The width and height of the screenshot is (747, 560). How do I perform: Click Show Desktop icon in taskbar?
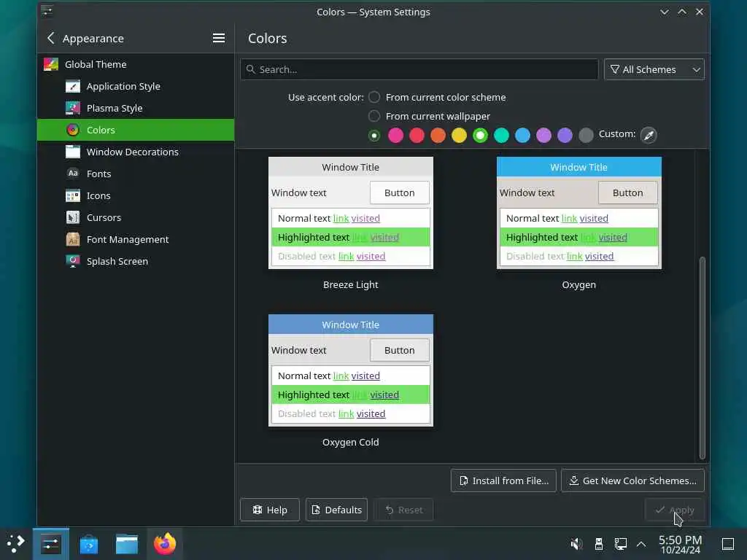(x=728, y=544)
